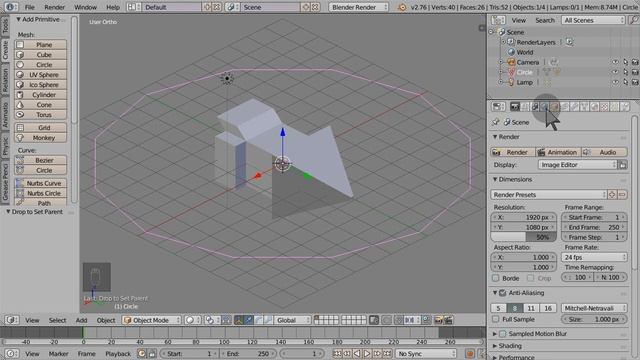The image size is (640, 360).
Task: Click the play animation forward button
Action: coord(367,354)
